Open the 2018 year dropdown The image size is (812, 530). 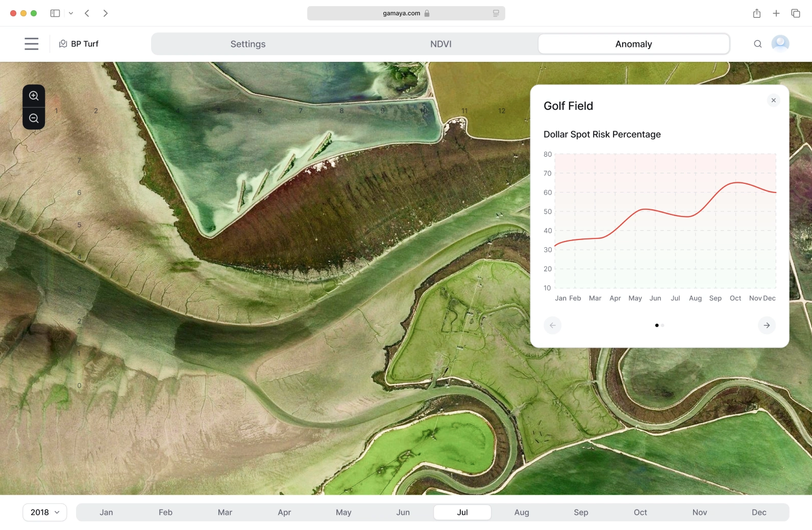coord(45,512)
